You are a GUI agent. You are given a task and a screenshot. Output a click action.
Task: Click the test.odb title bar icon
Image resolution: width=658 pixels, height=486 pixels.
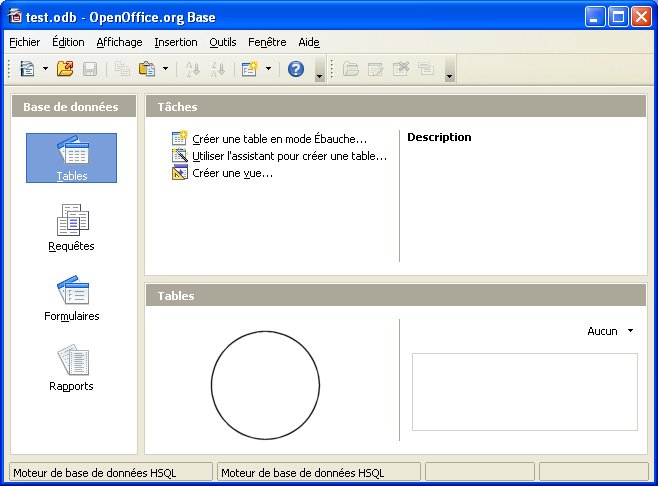[x=15, y=16]
